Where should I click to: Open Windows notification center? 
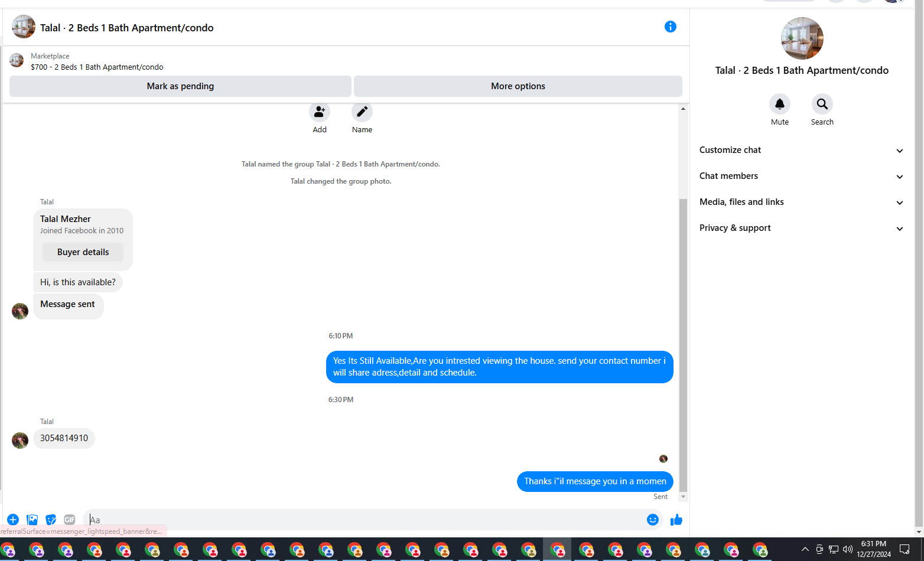905,549
